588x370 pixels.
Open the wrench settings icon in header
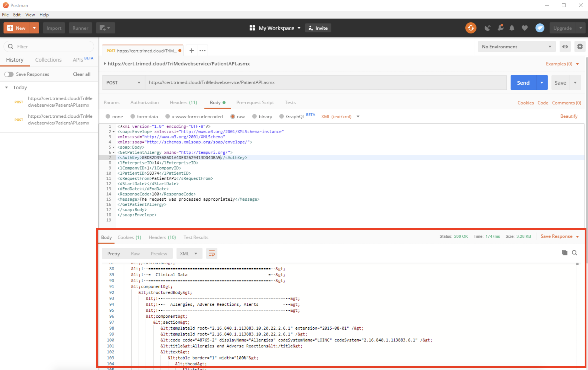[x=500, y=28]
